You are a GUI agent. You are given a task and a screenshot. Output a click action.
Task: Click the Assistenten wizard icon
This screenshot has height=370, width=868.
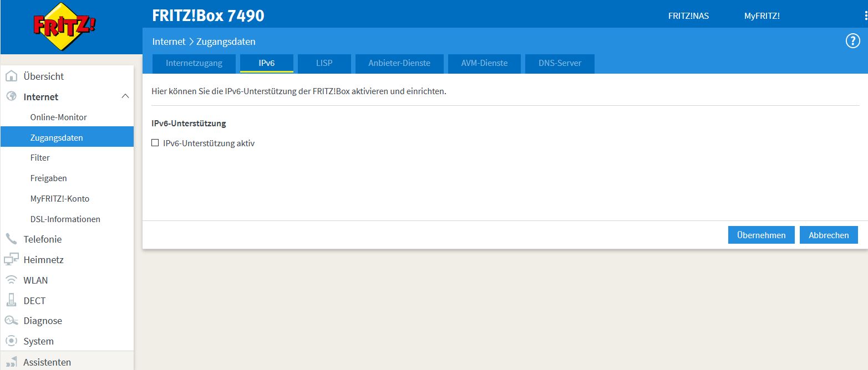point(11,362)
